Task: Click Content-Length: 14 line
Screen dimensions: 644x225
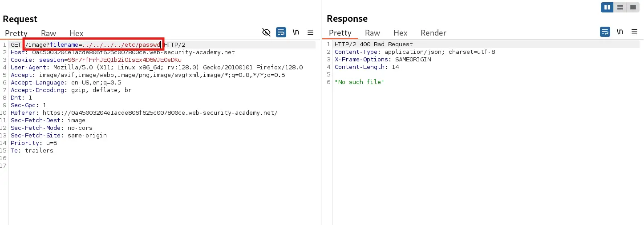Action: click(x=367, y=67)
